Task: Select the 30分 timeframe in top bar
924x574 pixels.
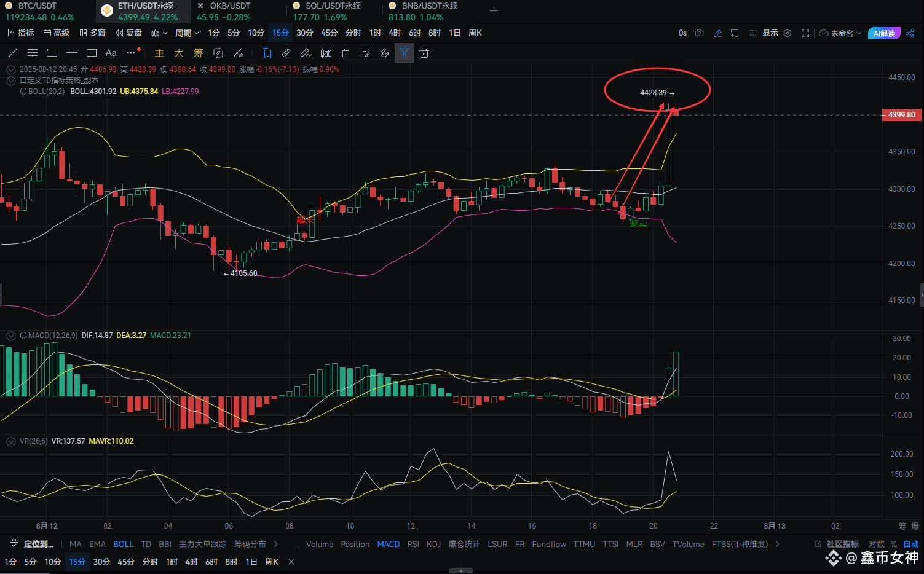Action: (304, 33)
